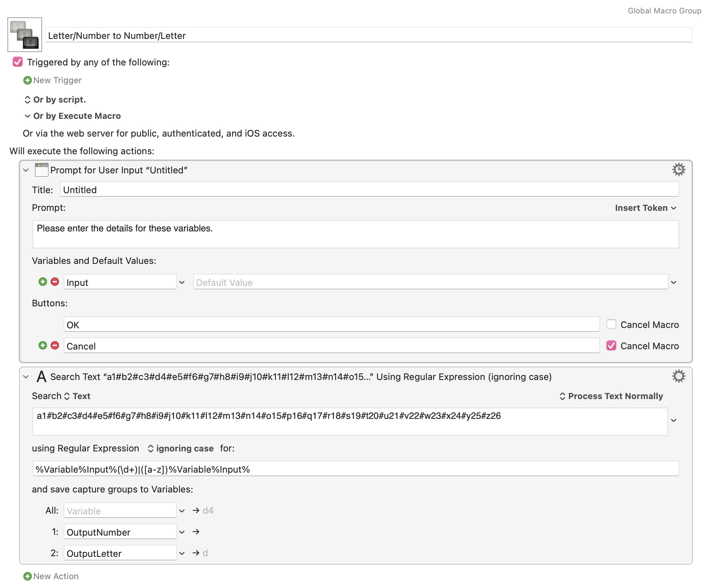Click the Input variable name field
The height and width of the screenshot is (588, 709).
click(120, 282)
